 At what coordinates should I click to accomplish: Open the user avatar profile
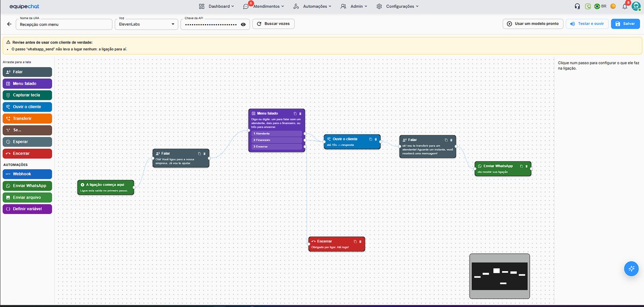click(636, 6)
